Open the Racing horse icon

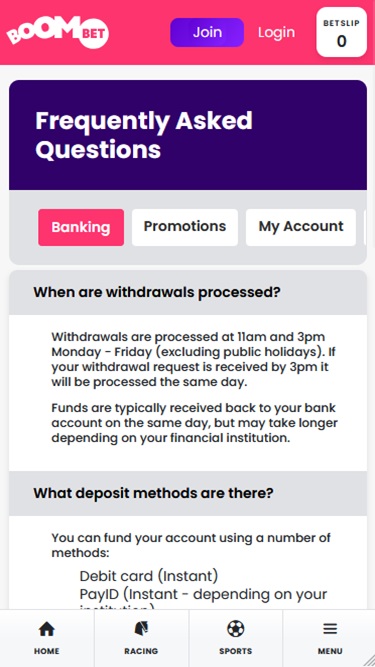(141, 629)
